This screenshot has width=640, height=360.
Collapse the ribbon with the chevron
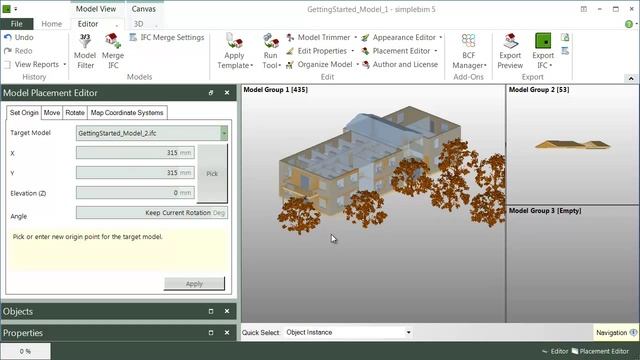pos(631,78)
